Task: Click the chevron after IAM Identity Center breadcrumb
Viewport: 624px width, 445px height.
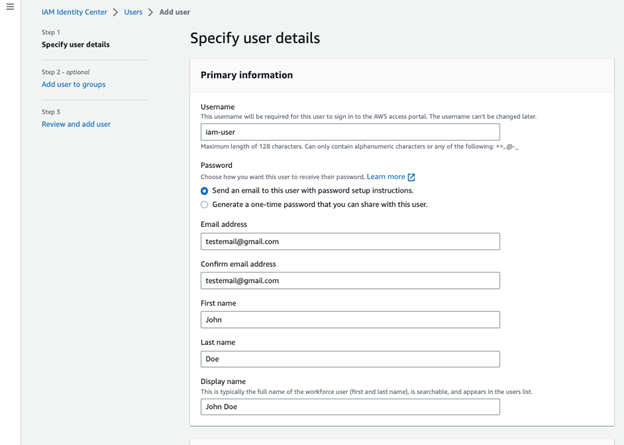Action: point(115,13)
